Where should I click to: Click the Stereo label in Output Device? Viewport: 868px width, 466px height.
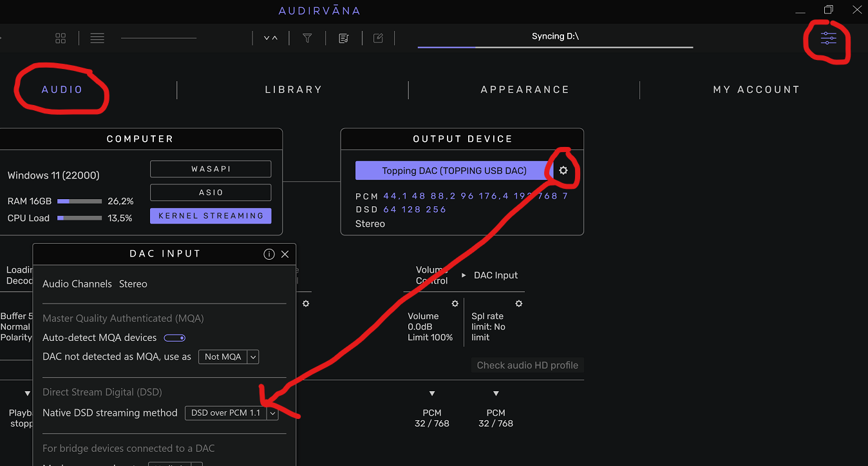point(370,224)
